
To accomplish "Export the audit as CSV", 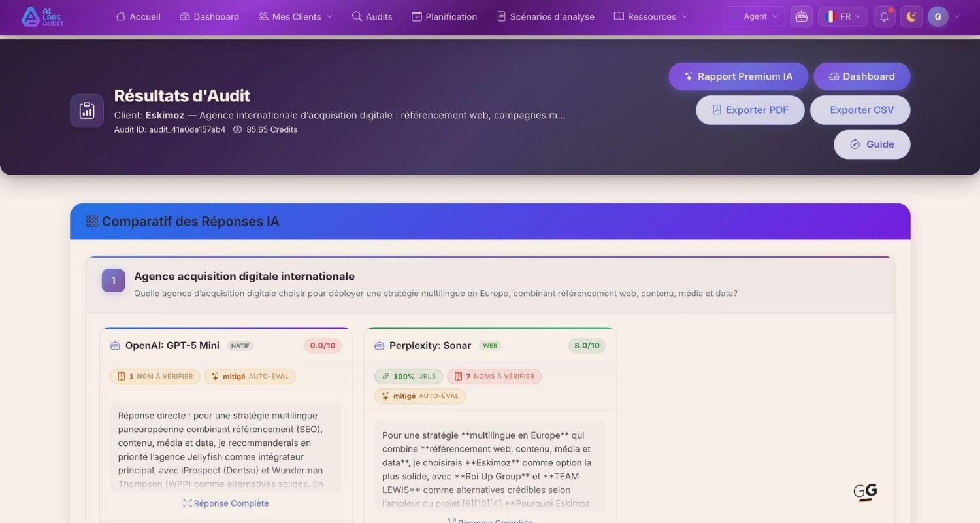I will click(x=860, y=110).
